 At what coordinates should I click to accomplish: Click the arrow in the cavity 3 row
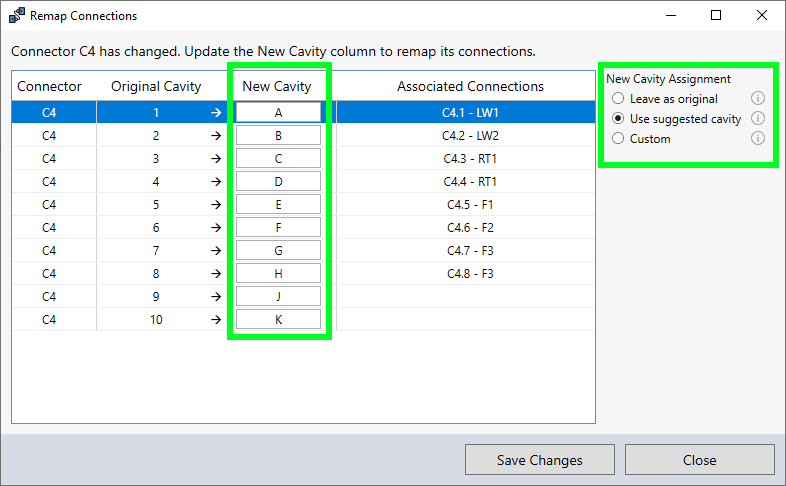(x=216, y=159)
